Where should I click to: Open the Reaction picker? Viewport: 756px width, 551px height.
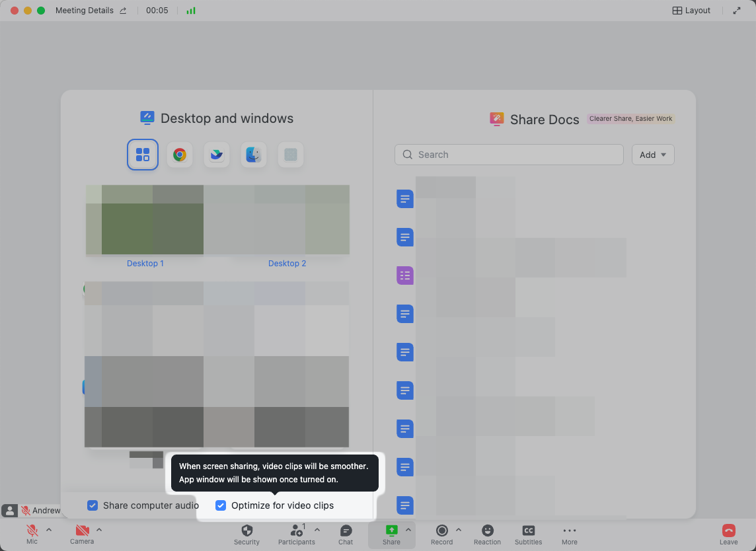[x=487, y=534]
